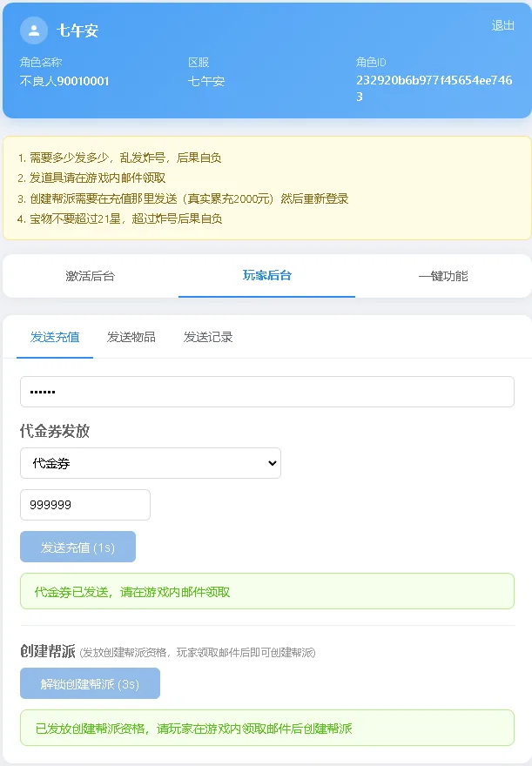Image resolution: width=532 pixels, height=766 pixels.
Task: Click the 七午安 username beside avatar
Action: tap(77, 30)
